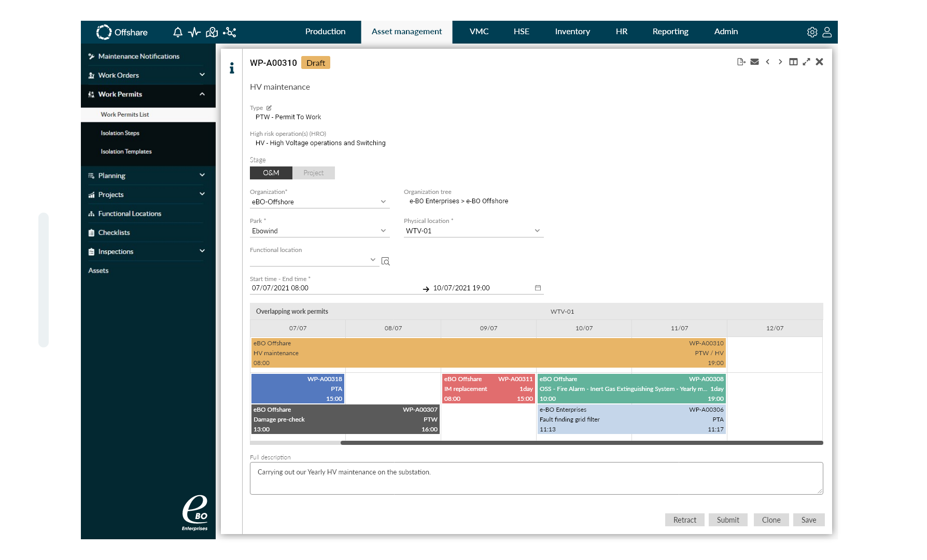Screen dimensions: 927x560
Task: Open the Asset management tab
Action: (406, 32)
